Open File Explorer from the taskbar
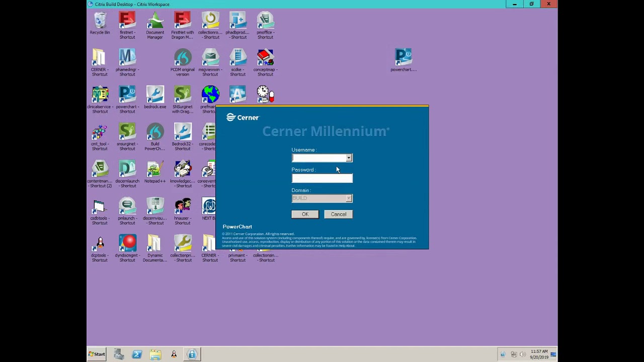 click(x=155, y=354)
